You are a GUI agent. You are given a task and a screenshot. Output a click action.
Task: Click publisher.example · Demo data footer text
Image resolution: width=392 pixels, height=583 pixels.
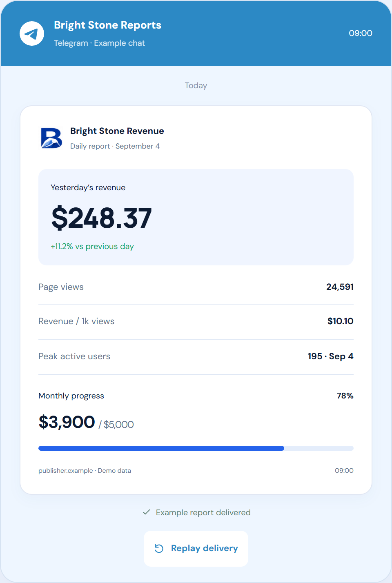[85, 471]
